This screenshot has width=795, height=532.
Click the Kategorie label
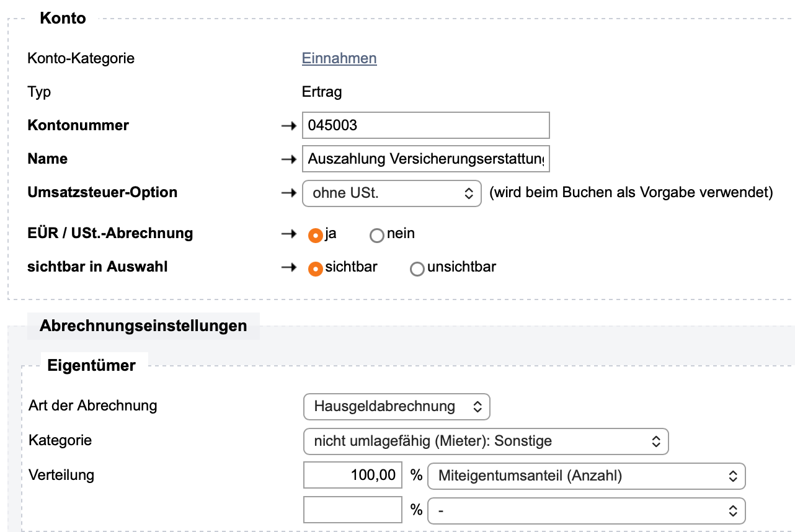60,440
